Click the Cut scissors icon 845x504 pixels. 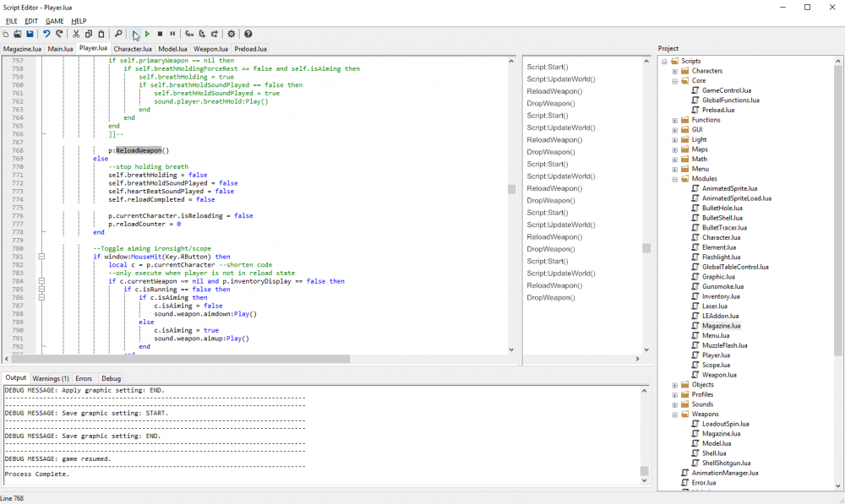pyautogui.click(x=76, y=34)
